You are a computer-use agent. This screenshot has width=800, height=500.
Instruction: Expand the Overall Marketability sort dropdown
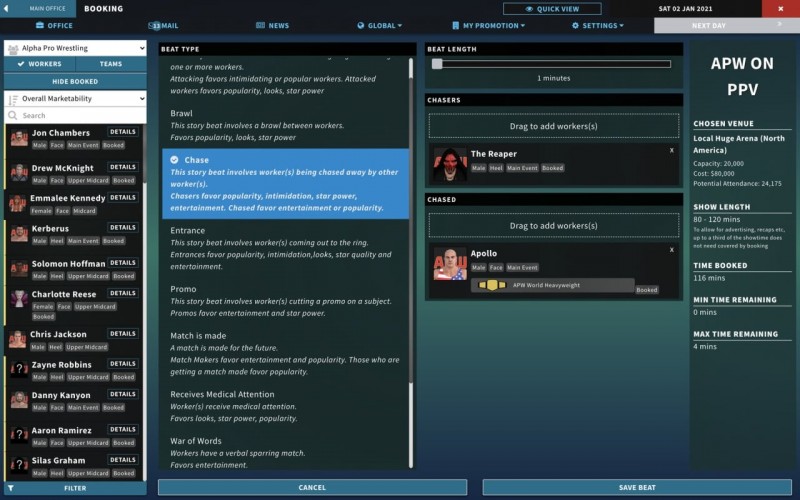[x=75, y=99]
